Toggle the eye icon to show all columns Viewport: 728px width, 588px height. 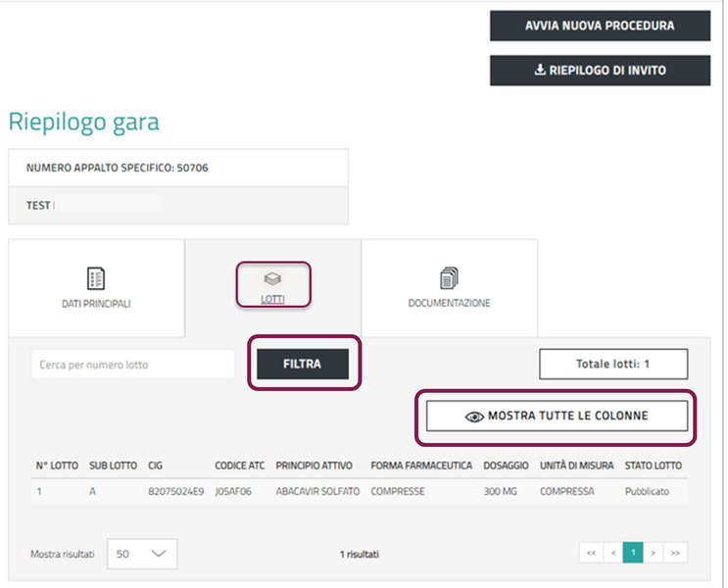(x=474, y=416)
